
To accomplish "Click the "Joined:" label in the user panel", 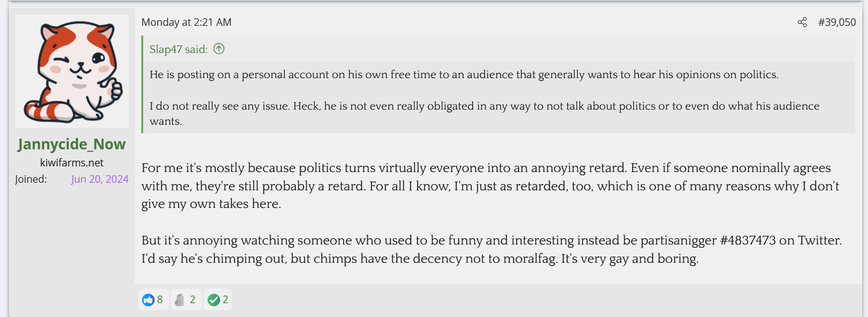I will [31, 179].
